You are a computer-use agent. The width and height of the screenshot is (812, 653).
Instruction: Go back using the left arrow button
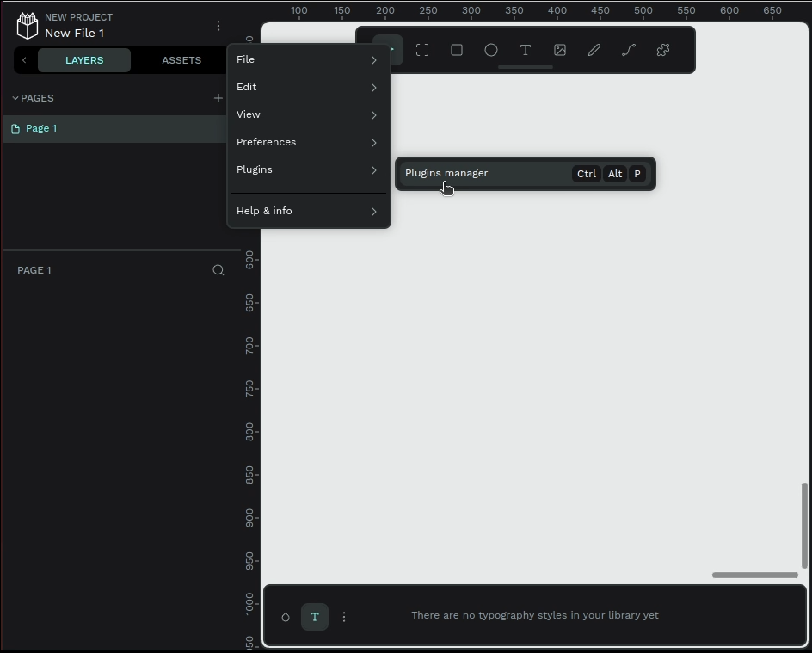(24, 60)
